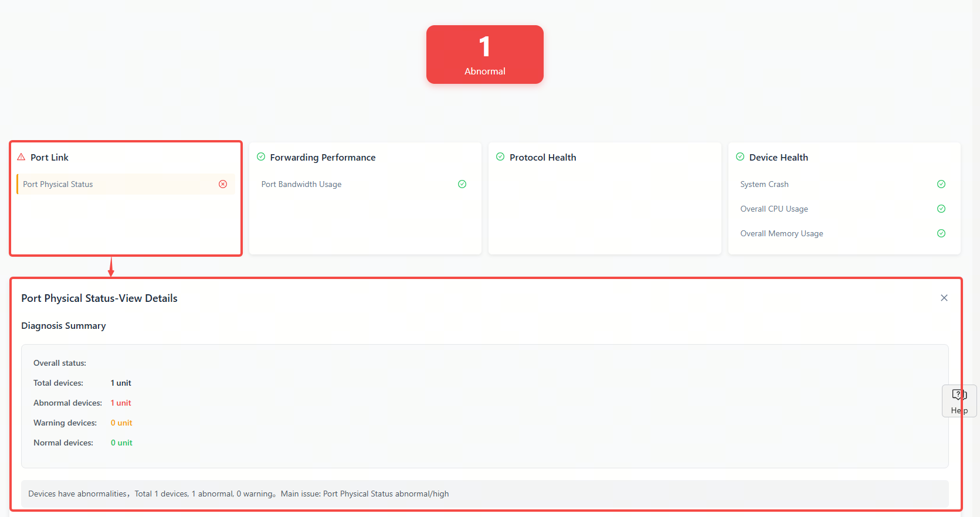This screenshot has height=517, width=980.
Task: Select the Overall CPU Usage item
Action: (x=774, y=209)
